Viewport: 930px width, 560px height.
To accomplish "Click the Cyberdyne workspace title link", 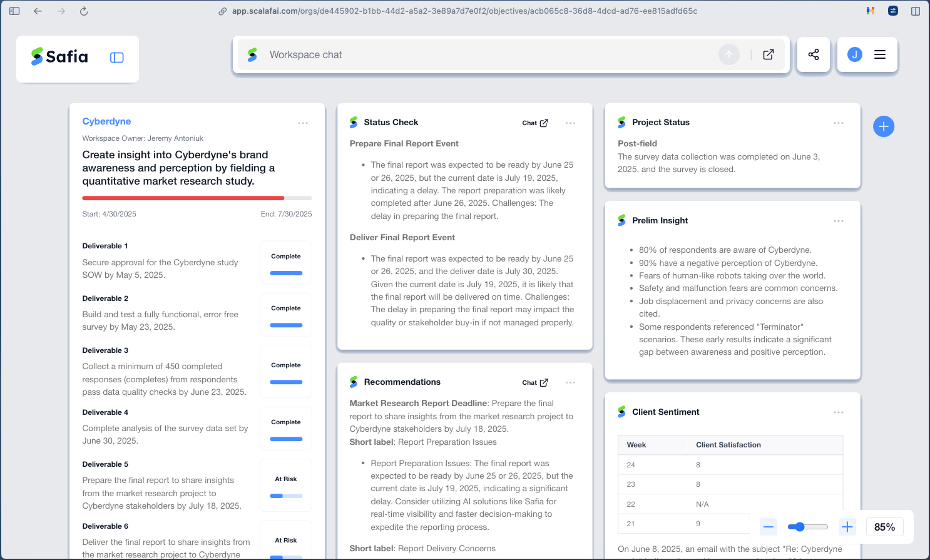I will tap(106, 121).
